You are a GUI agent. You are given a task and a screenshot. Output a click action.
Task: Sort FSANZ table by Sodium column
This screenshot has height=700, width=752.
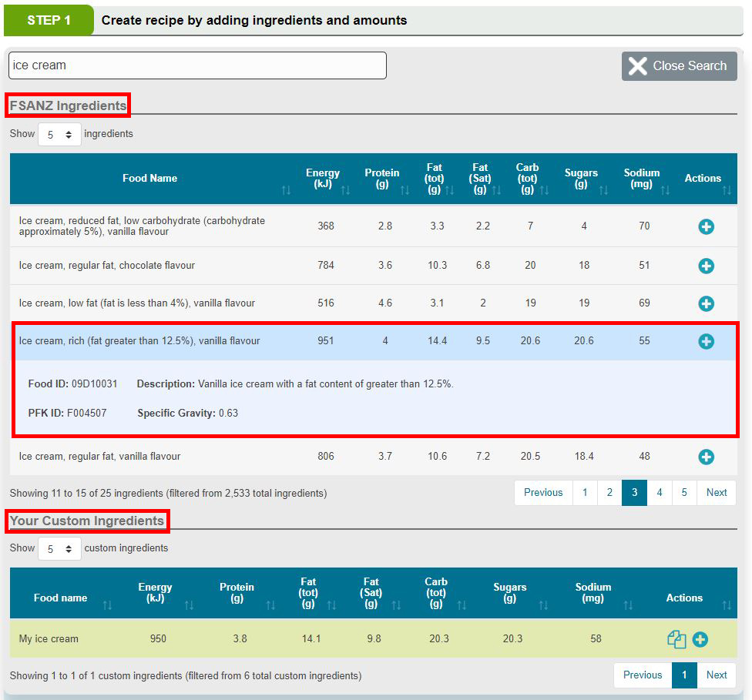tap(642, 179)
